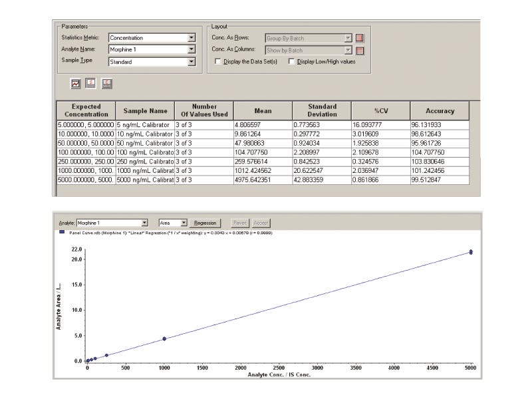The width and height of the screenshot is (532, 399).
Task: Click the Regression button
Action: tap(205, 223)
